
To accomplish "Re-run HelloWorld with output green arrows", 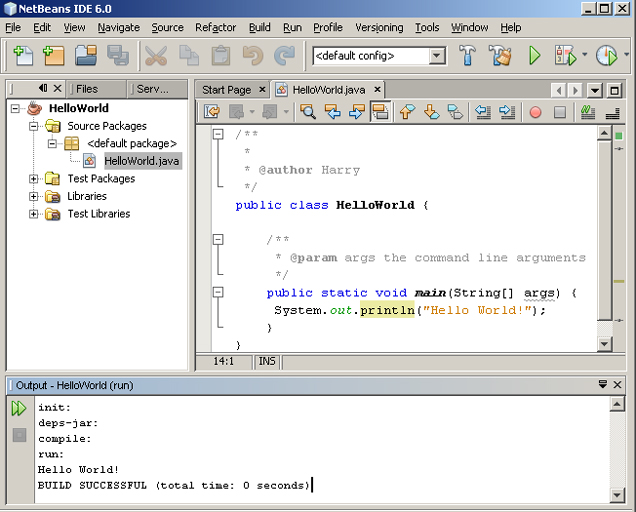I will point(19,409).
